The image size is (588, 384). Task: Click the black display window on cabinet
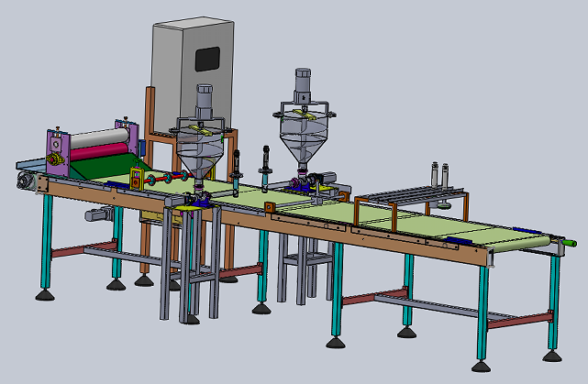pos(207,59)
